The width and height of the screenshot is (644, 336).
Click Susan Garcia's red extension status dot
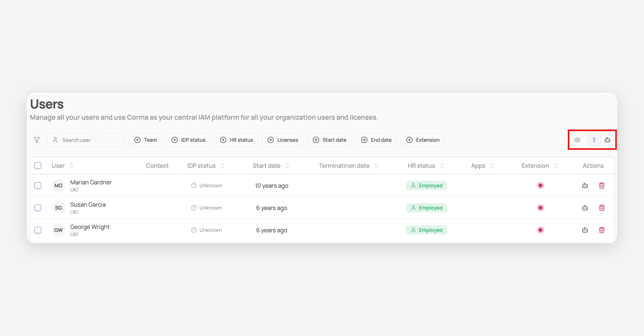(540, 208)
